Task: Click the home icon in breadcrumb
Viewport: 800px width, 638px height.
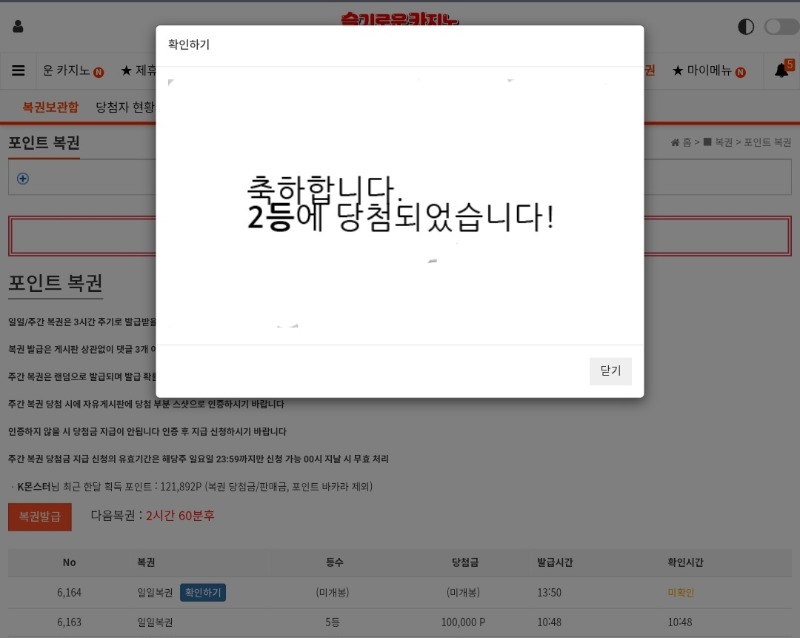Action: (x=675, y=143)
